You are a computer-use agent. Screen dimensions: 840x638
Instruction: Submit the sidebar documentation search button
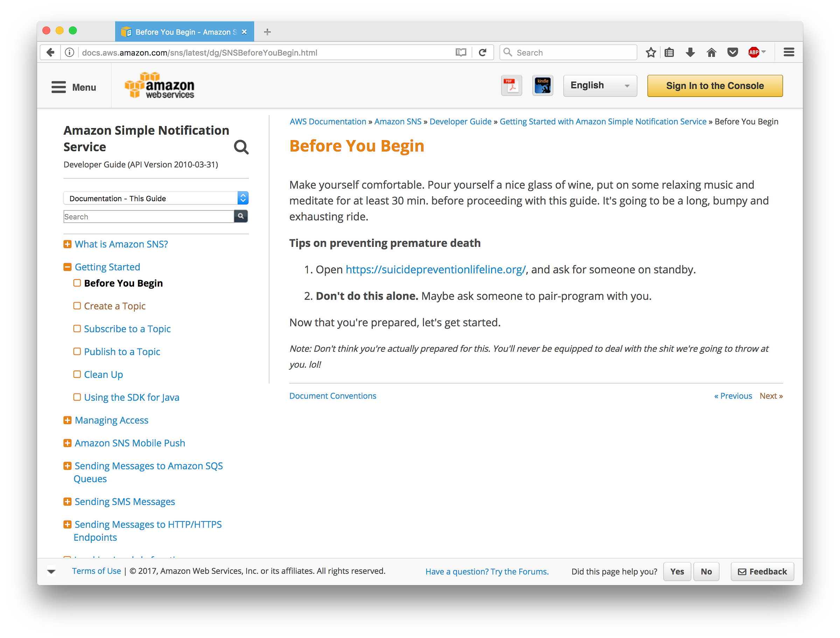(x=241, y=217)
